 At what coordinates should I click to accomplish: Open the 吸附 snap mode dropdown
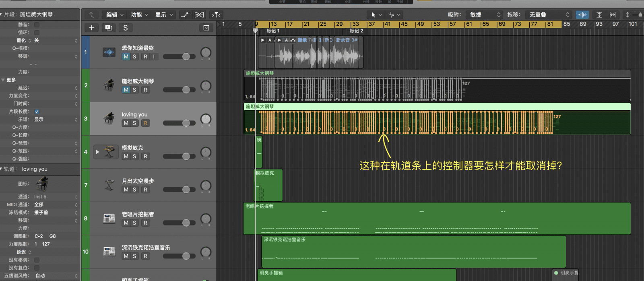484,15
